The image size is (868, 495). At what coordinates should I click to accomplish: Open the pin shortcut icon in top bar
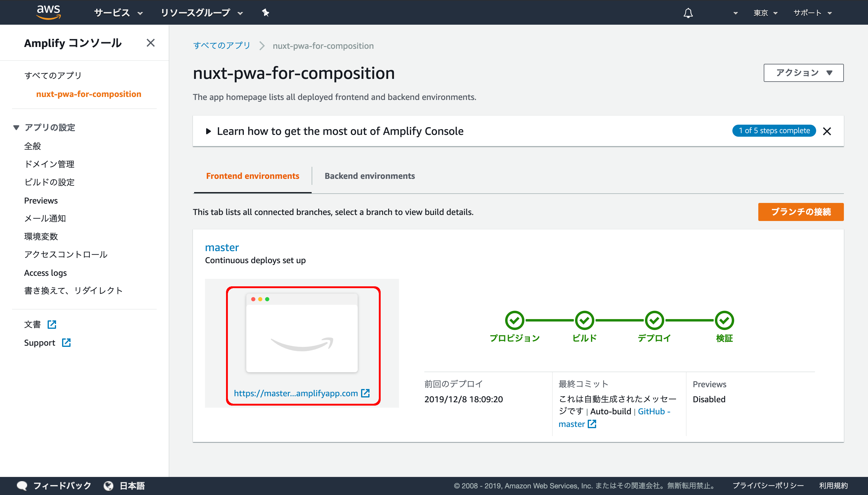tap(266, 13)
